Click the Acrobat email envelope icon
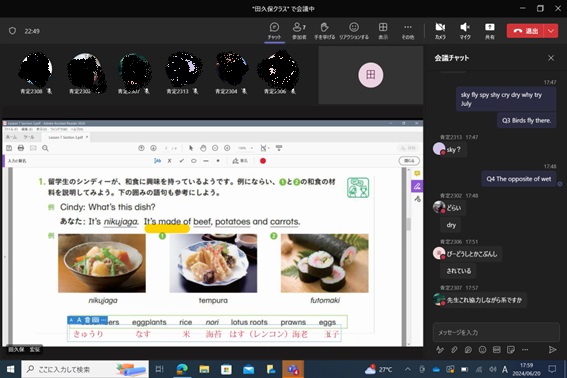The height and width of the screenshot is (378, 567). click(33, 148)
